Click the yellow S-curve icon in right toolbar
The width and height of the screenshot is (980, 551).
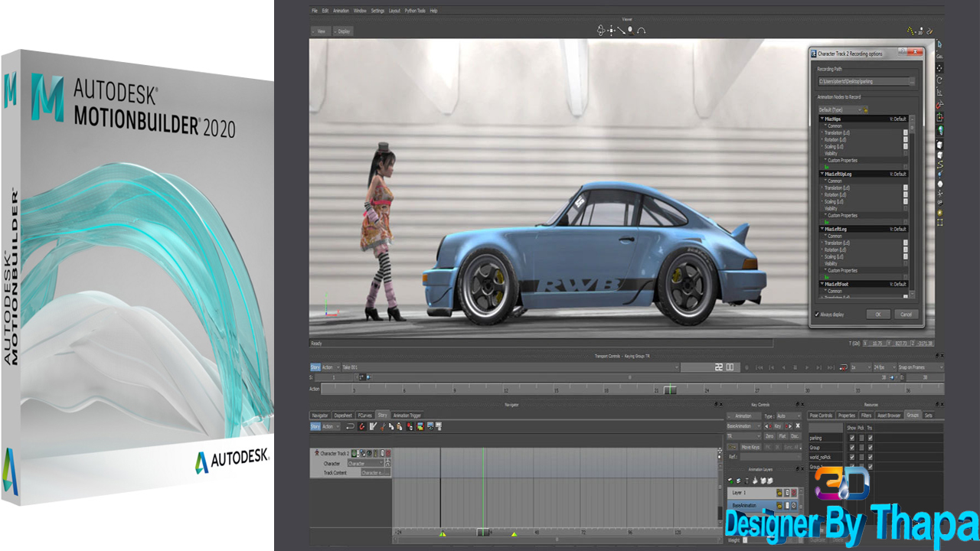click(x=939, y=165)
